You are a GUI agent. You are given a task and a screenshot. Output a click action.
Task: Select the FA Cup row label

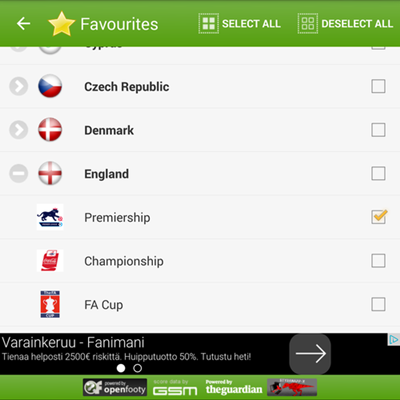pos(104,305)
